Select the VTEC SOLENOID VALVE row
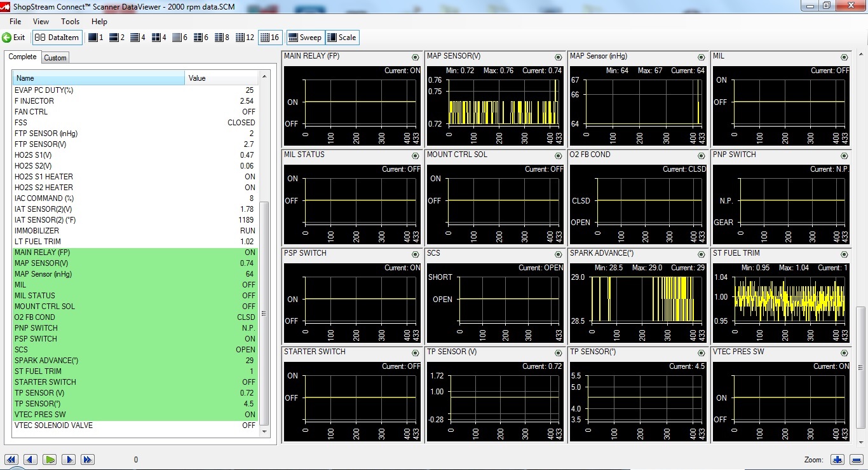This screenshot has height=470, width=868. tap(135, 425)
